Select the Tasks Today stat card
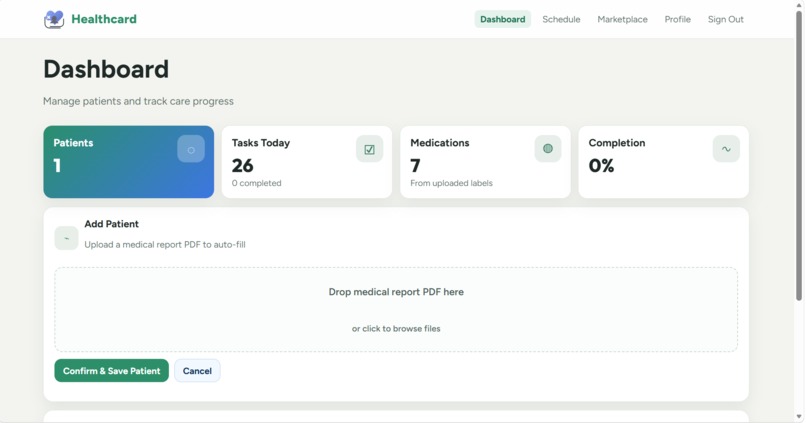The height and width of the screenshot is (423, 806). click(x=307, y=162)
